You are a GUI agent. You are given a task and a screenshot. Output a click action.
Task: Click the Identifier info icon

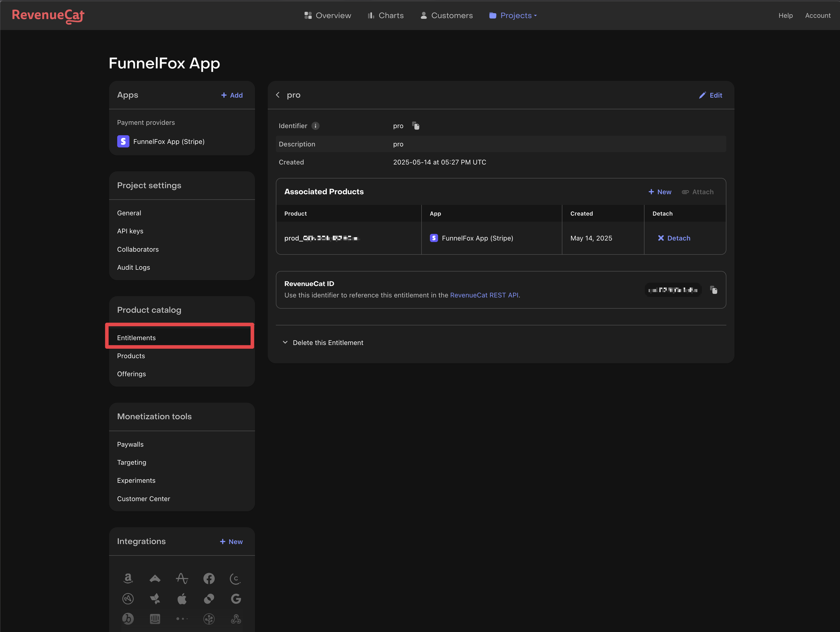point(315,126)
